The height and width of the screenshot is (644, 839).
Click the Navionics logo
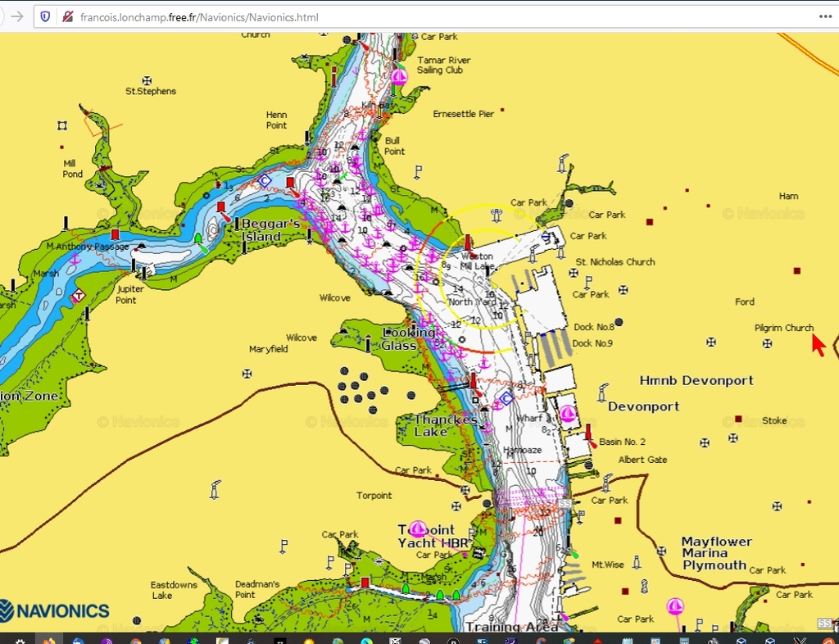(55, 610)
